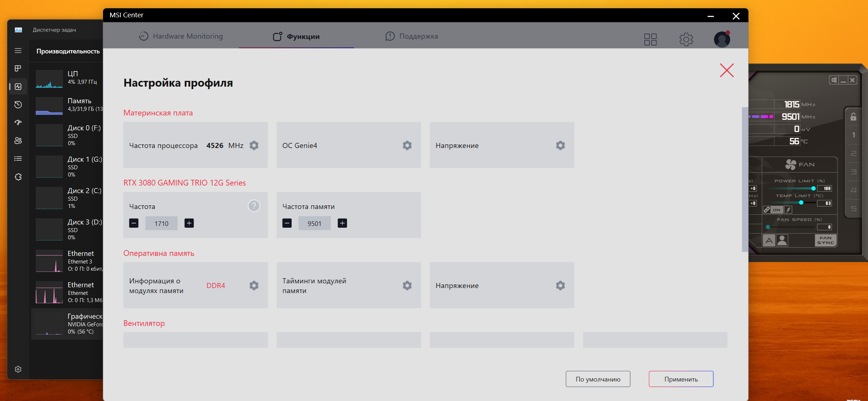Open memory timings settings gear
Viewport: 868px width, 401px height.
pos(407,286)
